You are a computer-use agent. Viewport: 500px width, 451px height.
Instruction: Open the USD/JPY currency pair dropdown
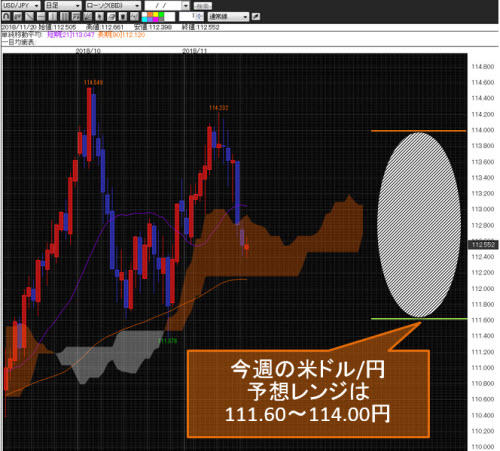(21, 6)
